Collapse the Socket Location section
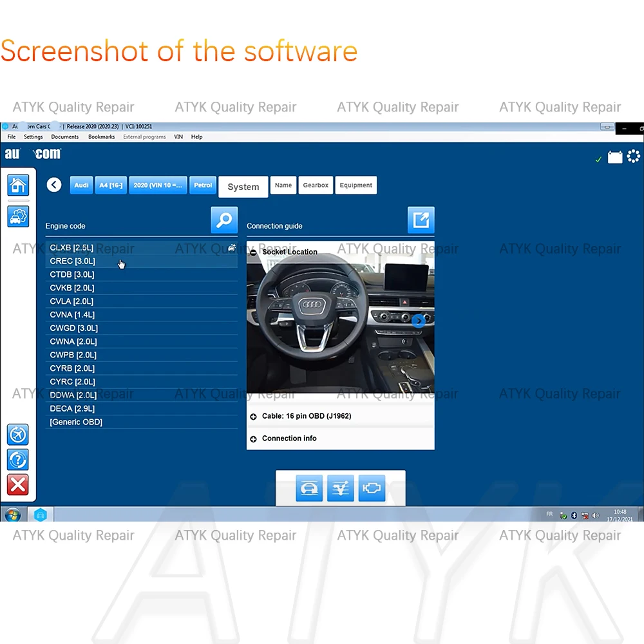 click(253, 252)
